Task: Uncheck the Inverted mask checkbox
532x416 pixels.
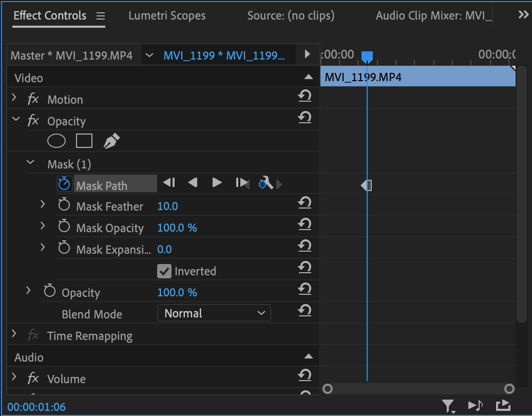Action: click(x=164, y=271)
